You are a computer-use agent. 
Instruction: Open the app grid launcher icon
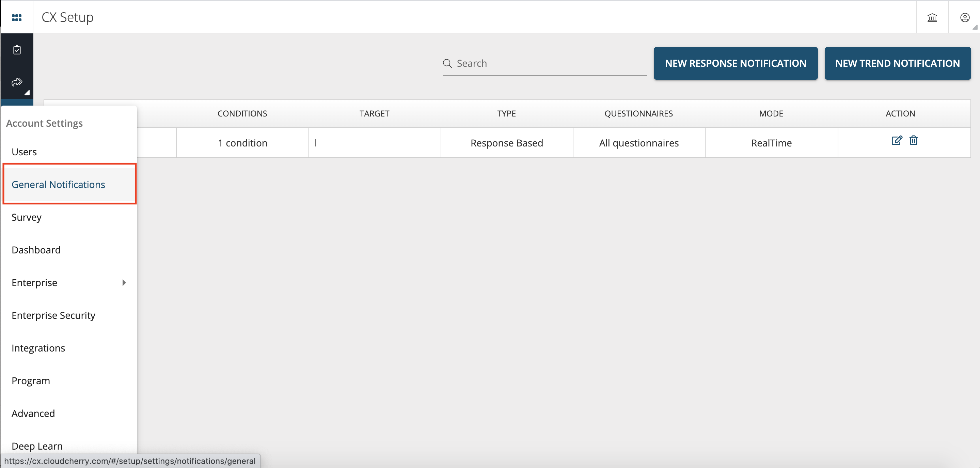click(17, 17)
